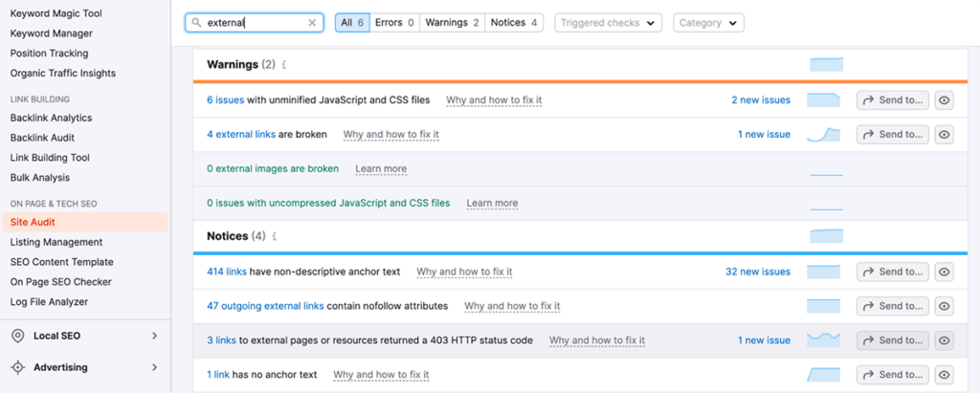The height and width of the screenshot is (393, 980).
Task: Click Send to for broken external links row
Action: 893,134
